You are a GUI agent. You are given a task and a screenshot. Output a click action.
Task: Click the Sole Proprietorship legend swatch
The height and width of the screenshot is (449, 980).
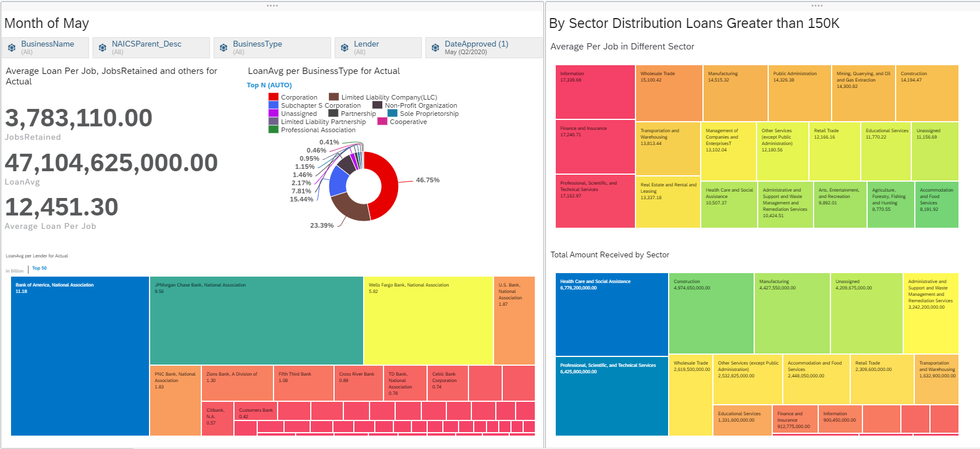pyautogui.click(x=393, y=114)
